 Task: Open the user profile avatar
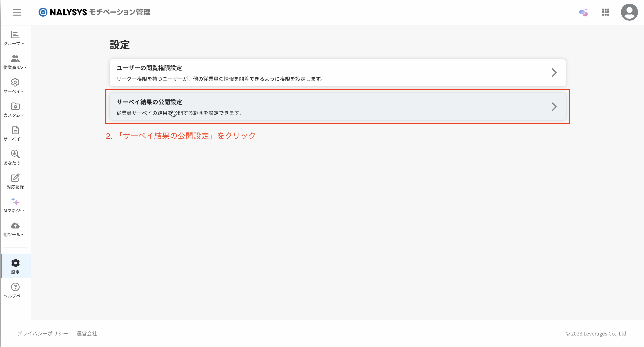629,12
